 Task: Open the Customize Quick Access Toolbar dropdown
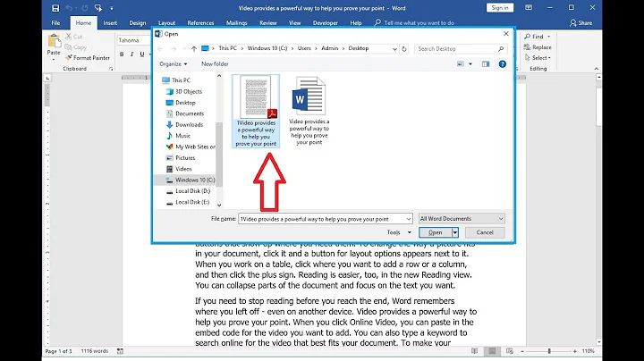[x=111, y=8]
